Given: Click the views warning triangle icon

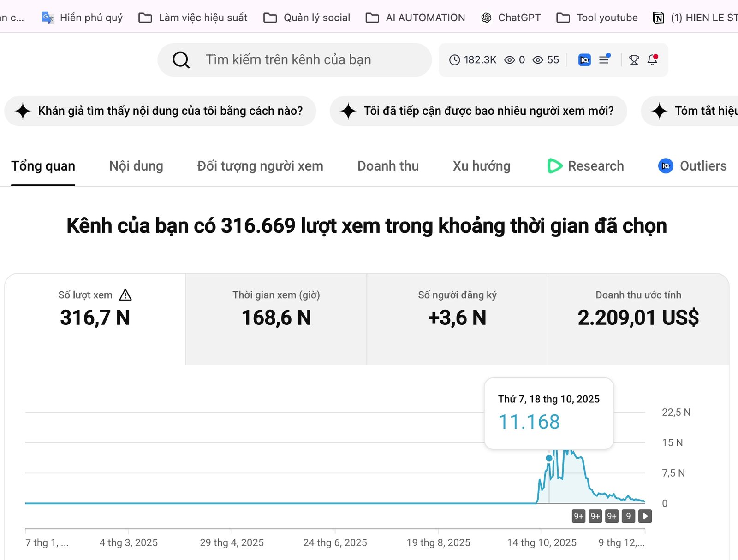Looking at the screenshot, I should (x=125, y=295).
